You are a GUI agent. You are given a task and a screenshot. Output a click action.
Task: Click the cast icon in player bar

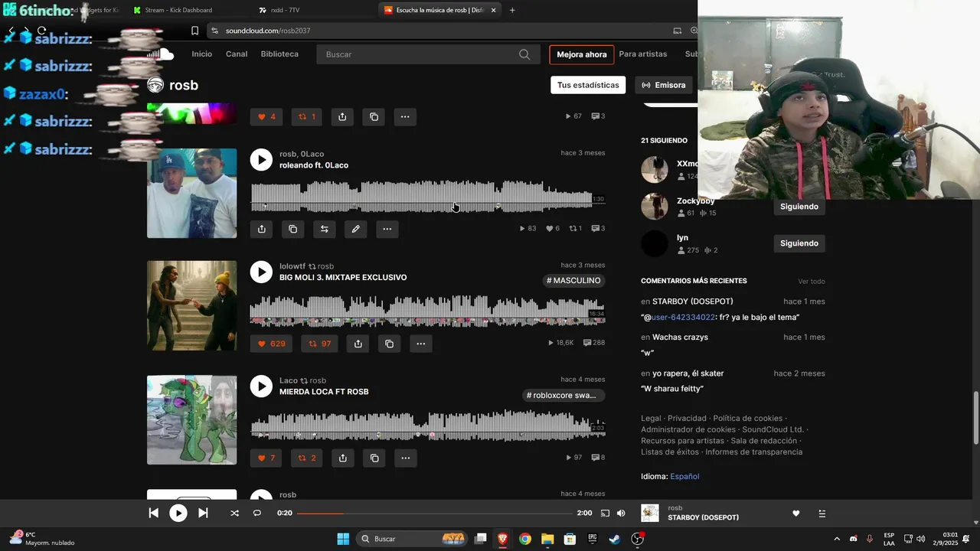click(x=605, y=514)
